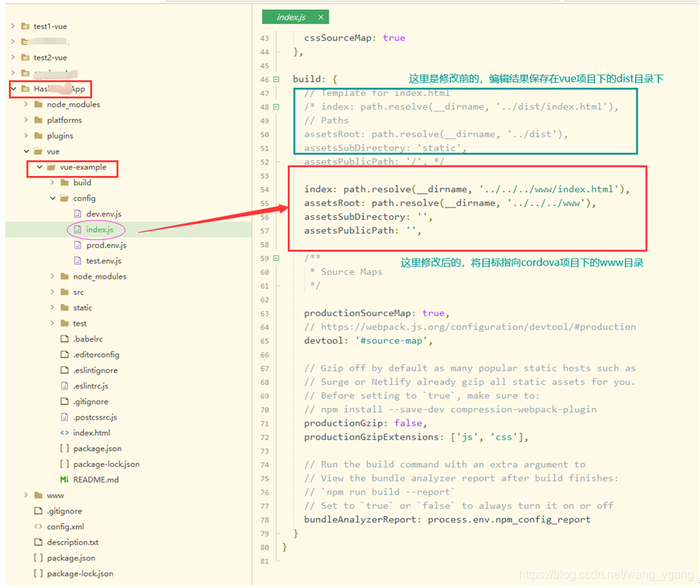Expand the test1-vue project folder

(x=13, y=26)
